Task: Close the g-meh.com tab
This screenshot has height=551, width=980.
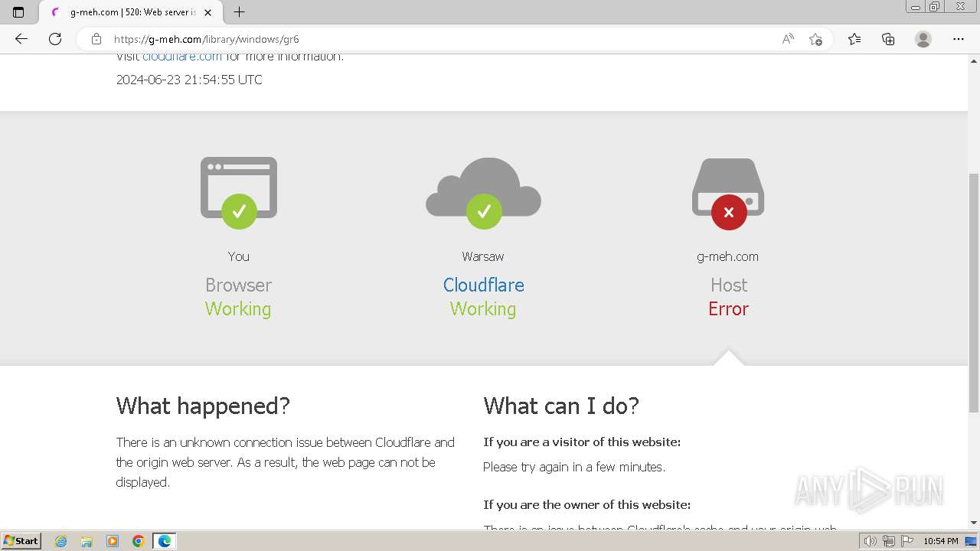Action: [207, 12]
